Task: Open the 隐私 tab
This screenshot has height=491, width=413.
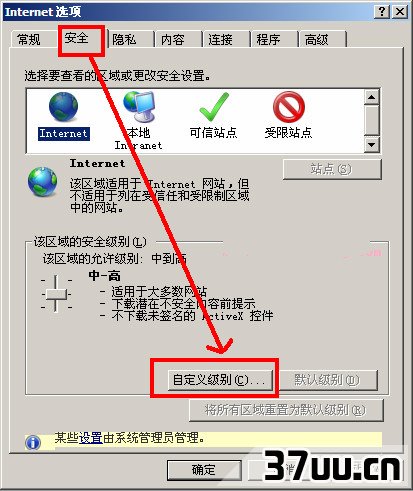Action: tap(124, 39)
